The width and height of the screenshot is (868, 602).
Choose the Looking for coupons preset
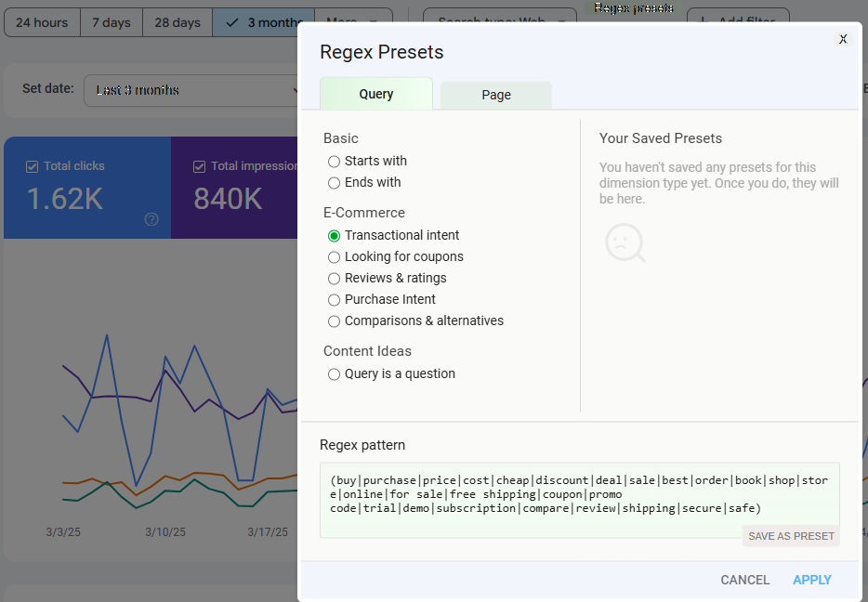(334, 257)
